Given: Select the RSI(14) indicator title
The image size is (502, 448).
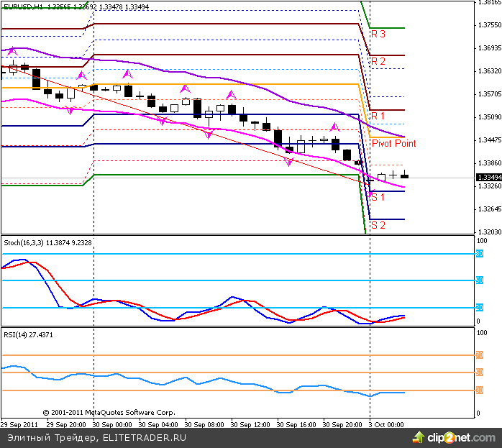Looking at the screenshot, I should [x=17, y=335].
